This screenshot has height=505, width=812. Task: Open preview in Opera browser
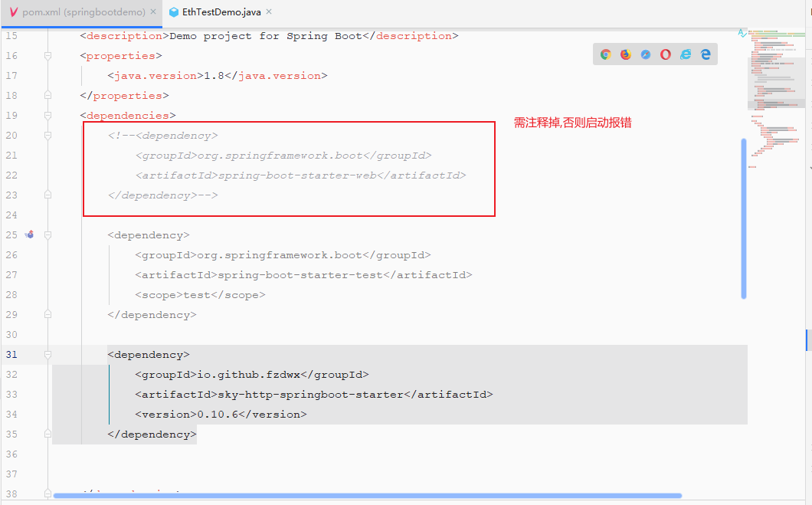(x=666, y=54)
